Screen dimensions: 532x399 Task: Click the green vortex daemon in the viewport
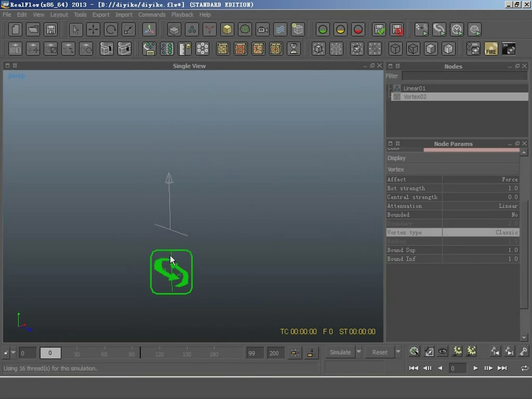tap(171, 272)
